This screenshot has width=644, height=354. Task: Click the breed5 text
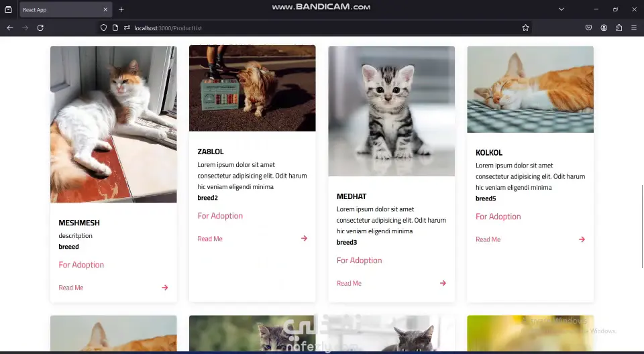pos(486,198)
